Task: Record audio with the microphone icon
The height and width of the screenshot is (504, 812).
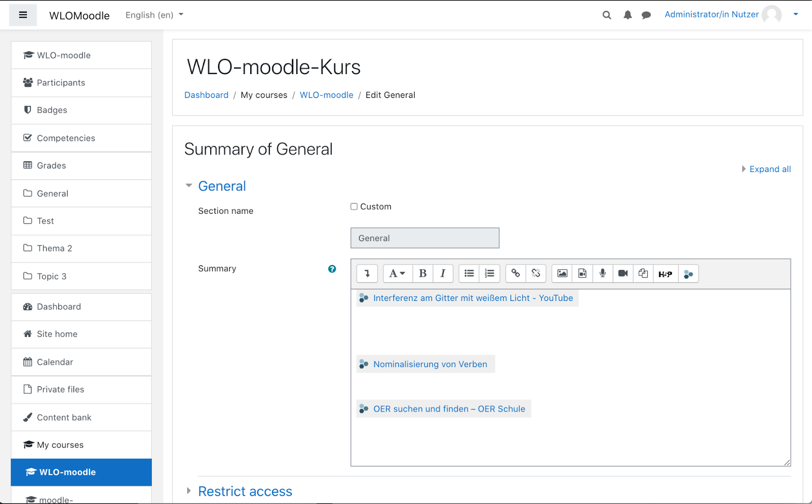Action: (x=603, y=274)
